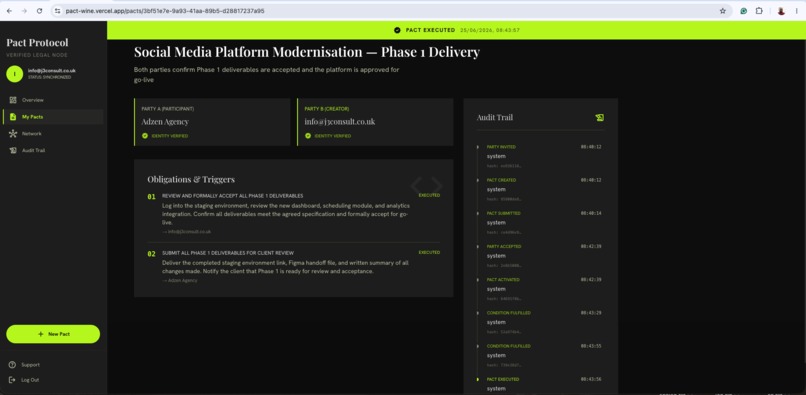Image resolution: width=806 pixels, height=395 pixels.
Task: Open the My Pacts sidebar item
Action: point(53,117)
